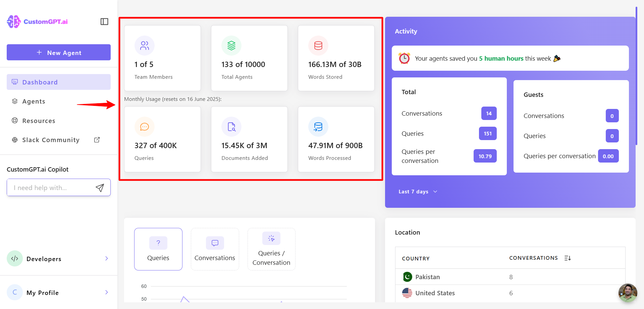Click the '133 of 10000' Total Agents value

coord(243,64)
